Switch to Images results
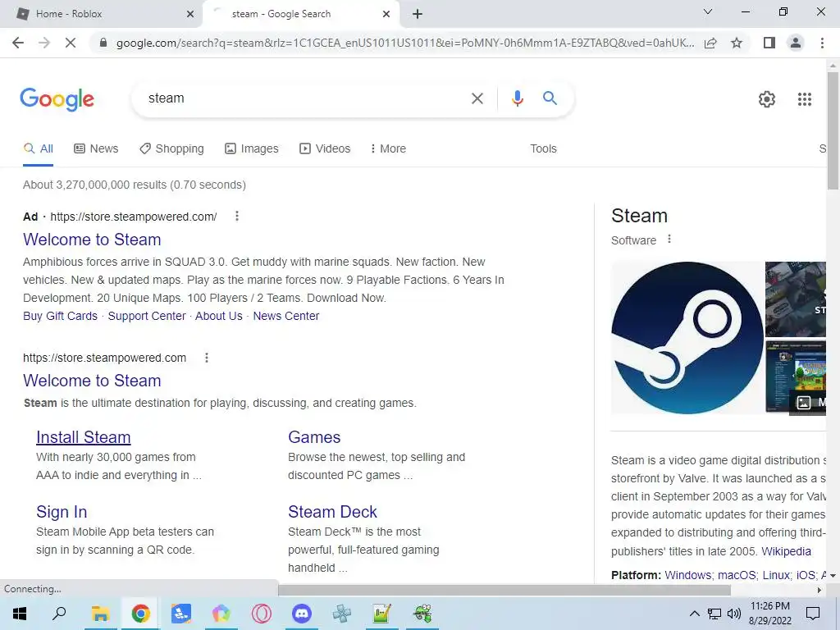 tap(251, 148)
